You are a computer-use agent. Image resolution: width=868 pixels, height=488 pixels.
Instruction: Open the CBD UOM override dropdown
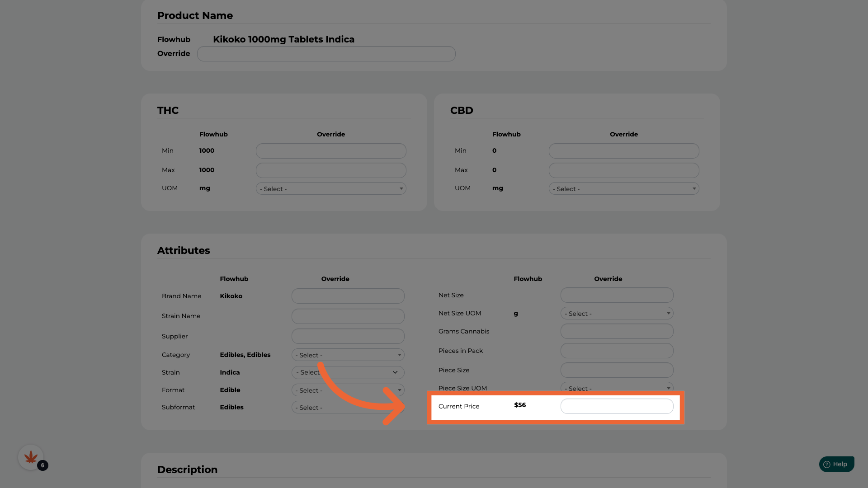click(x=623, y=189)
